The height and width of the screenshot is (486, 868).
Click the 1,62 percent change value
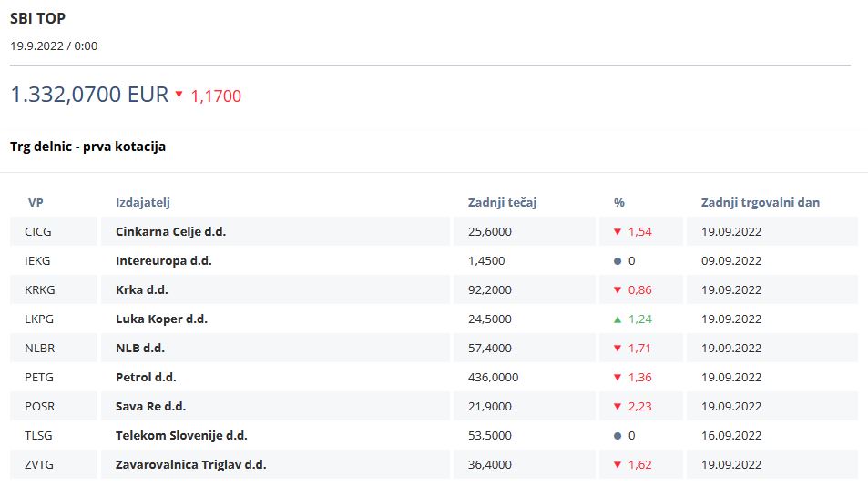click(x=640, y=464)
